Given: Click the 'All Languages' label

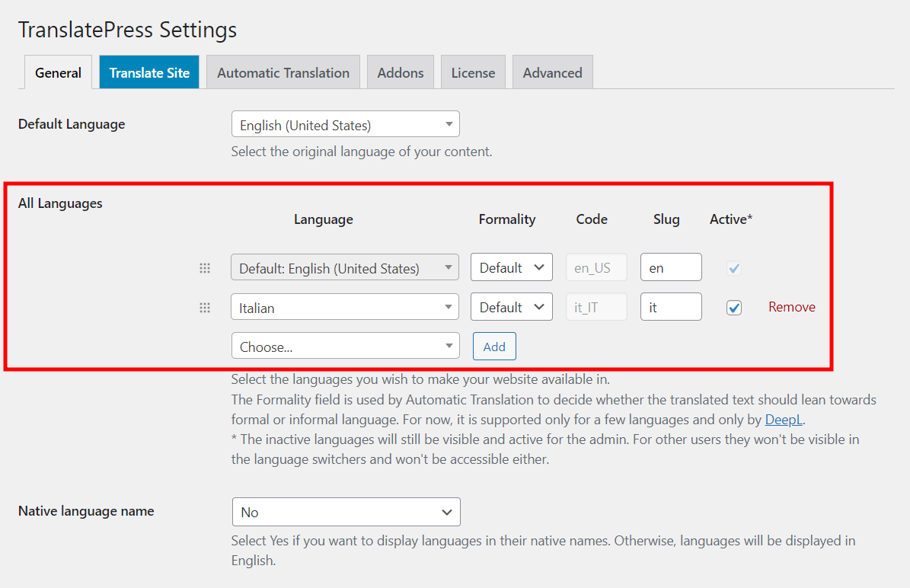Looking at the screenshot, I should tap(60, 203).
